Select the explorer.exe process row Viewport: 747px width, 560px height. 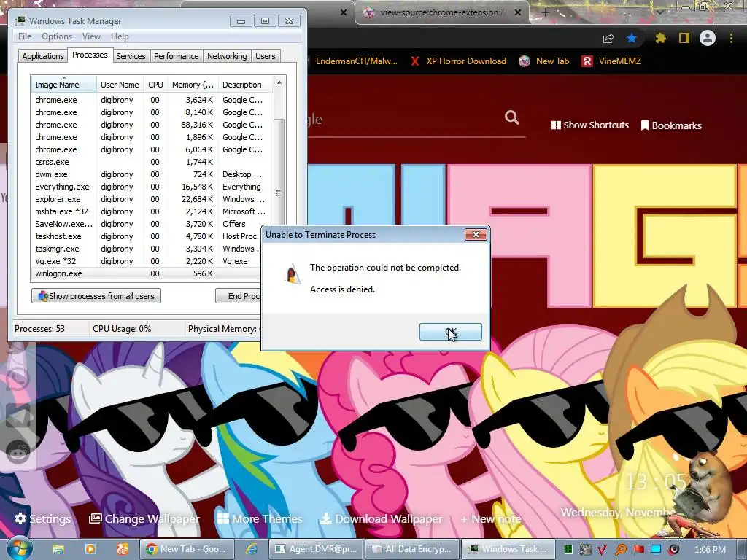(x=152, y=199)
